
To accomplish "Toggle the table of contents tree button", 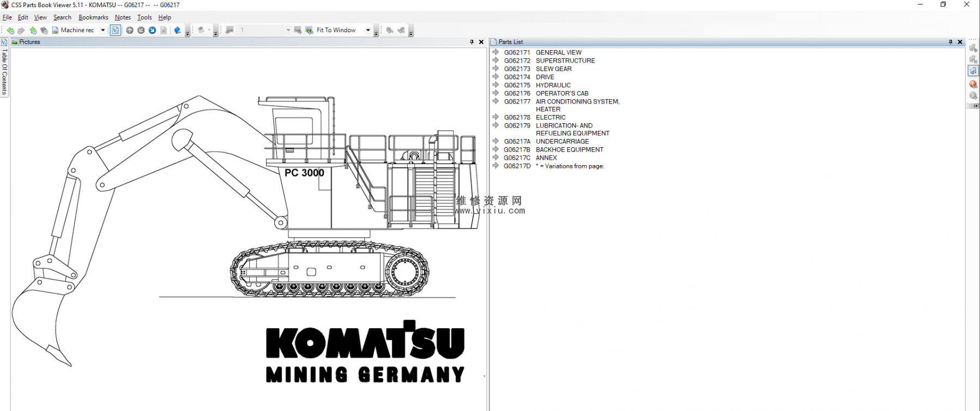I will tap(115, 31).
